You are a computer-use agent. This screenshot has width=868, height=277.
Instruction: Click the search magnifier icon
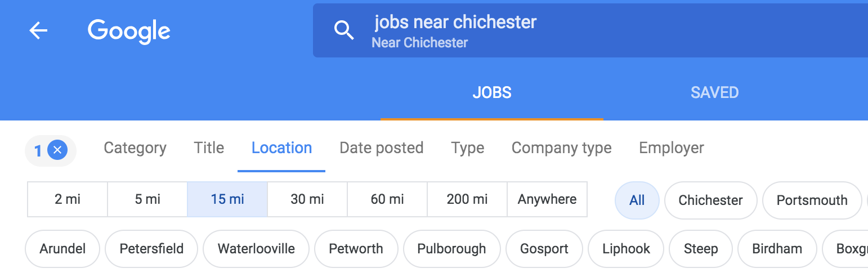click(344, 30)
